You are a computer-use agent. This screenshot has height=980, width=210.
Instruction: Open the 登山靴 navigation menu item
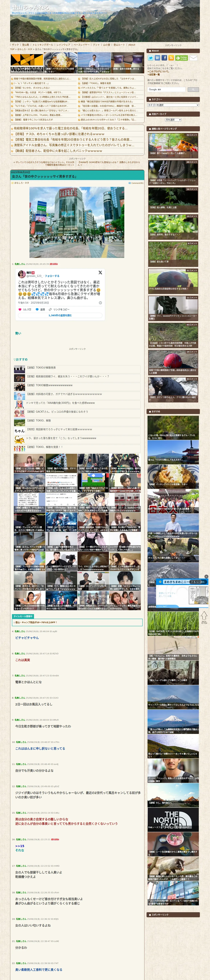[x=26, y=45]
